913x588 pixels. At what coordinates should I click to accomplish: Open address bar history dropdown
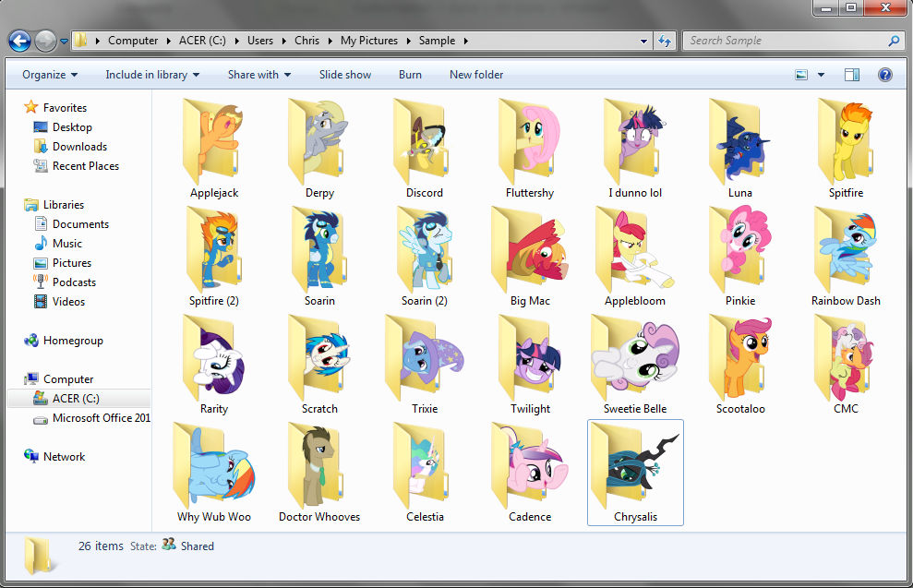tap(643, 41)
